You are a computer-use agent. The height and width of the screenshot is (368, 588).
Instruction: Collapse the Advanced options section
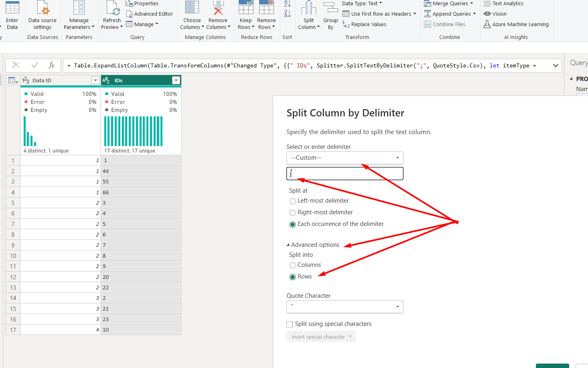[313, 245]
